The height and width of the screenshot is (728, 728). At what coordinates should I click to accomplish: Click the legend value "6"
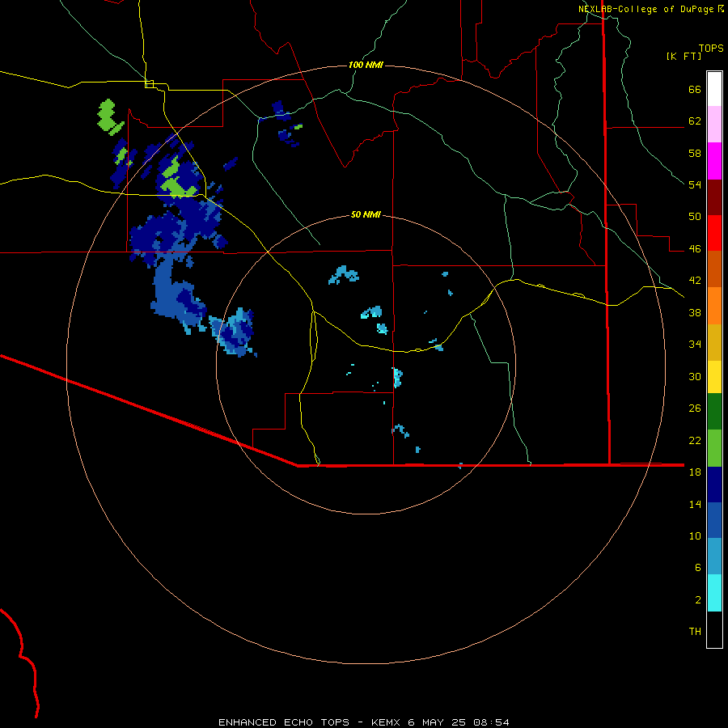698,568
